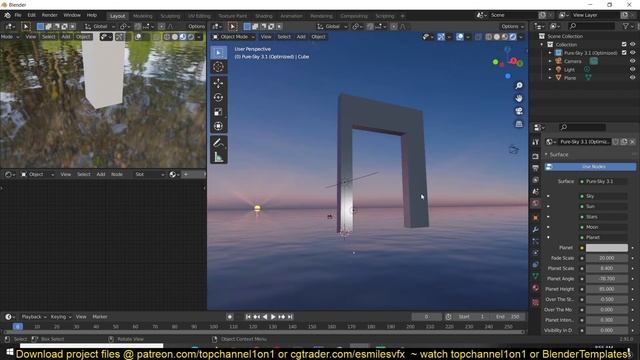Expand Plane item in outliner
The height and width of the screenshot is (360, 640).
click(x=550, y=78)
